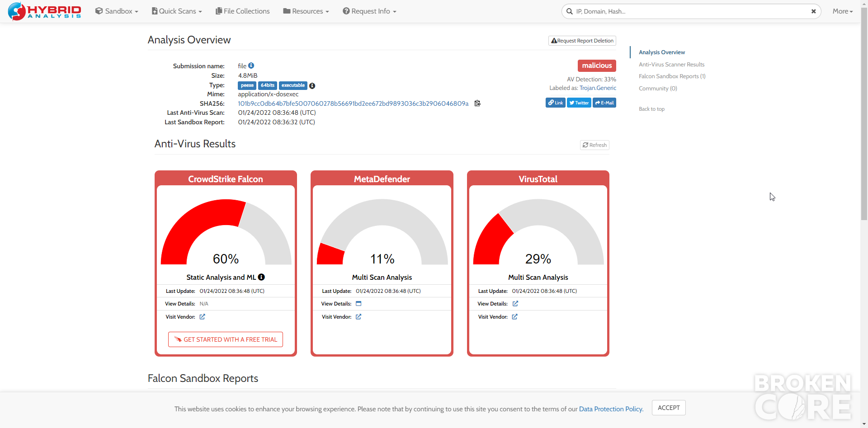This screenshot has width=868, height=428.
Task: Click the SHA256 hash link
Action: 353,103
